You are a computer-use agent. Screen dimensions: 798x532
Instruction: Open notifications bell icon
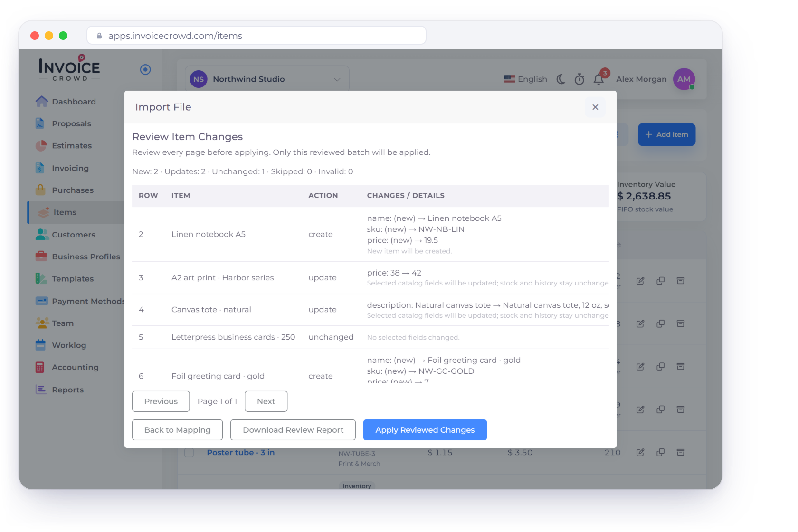pyautogui.click(x=598, y=79)
